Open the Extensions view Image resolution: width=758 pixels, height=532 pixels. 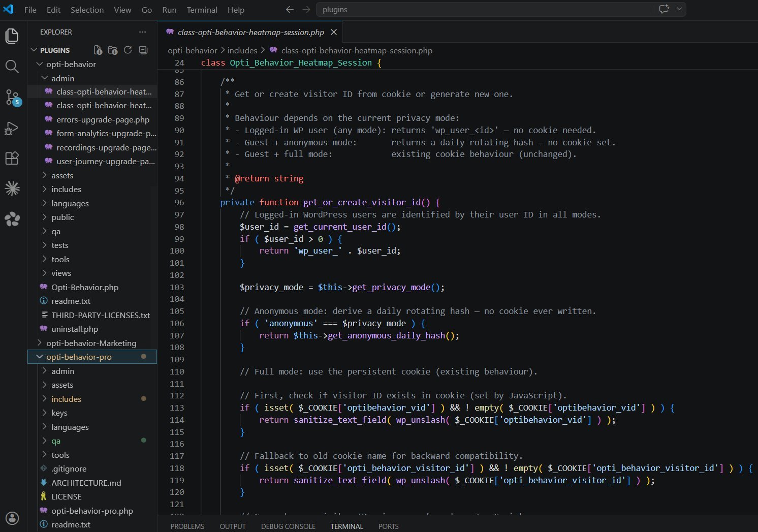click(12, 158)
